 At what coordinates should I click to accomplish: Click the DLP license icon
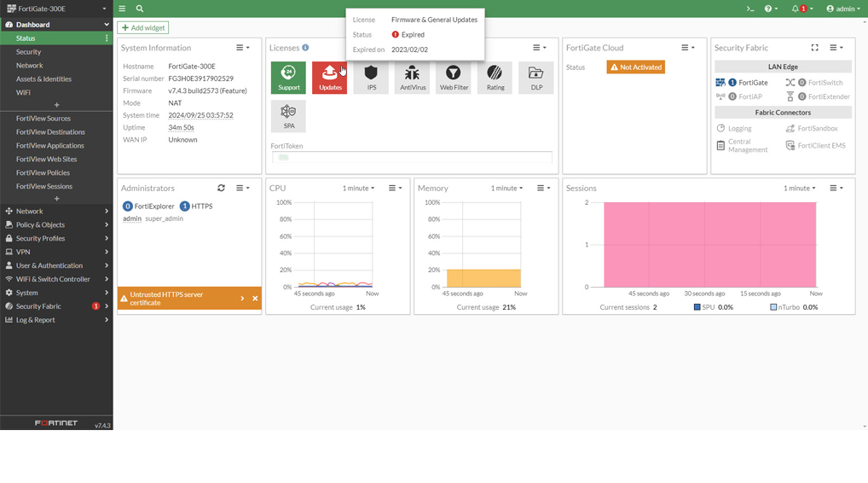(535, 78)
